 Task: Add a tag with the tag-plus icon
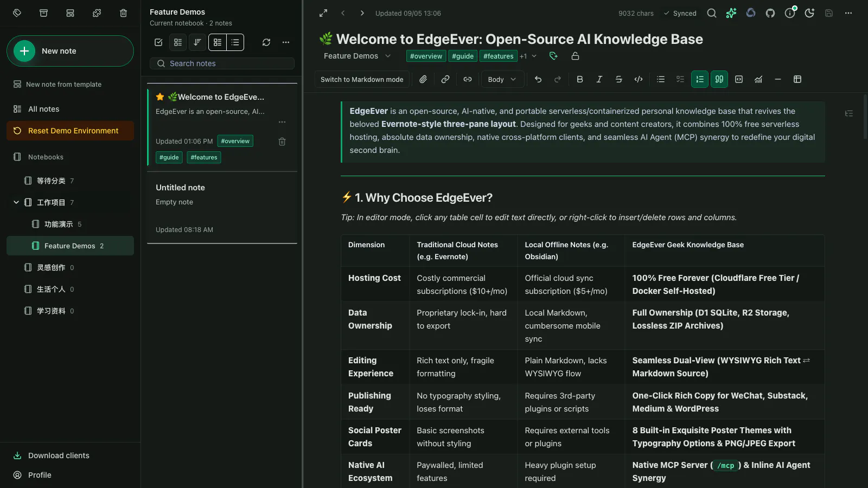tap(553, 56)
